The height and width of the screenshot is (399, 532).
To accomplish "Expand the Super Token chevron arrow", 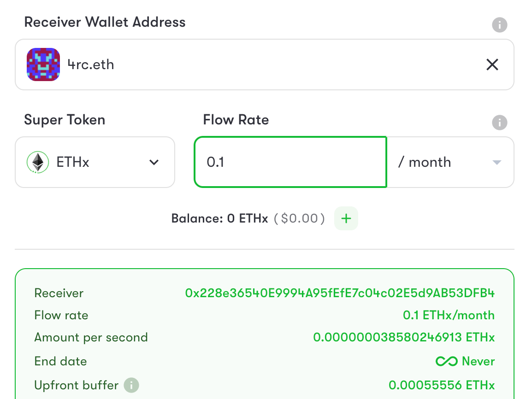I will pyautogui.click(x=154, y=162).
